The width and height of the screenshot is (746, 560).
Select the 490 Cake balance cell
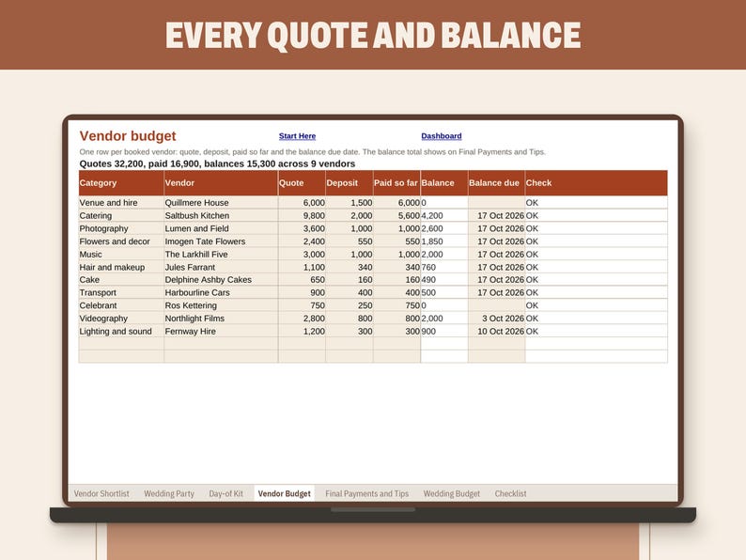pos(444,280)
